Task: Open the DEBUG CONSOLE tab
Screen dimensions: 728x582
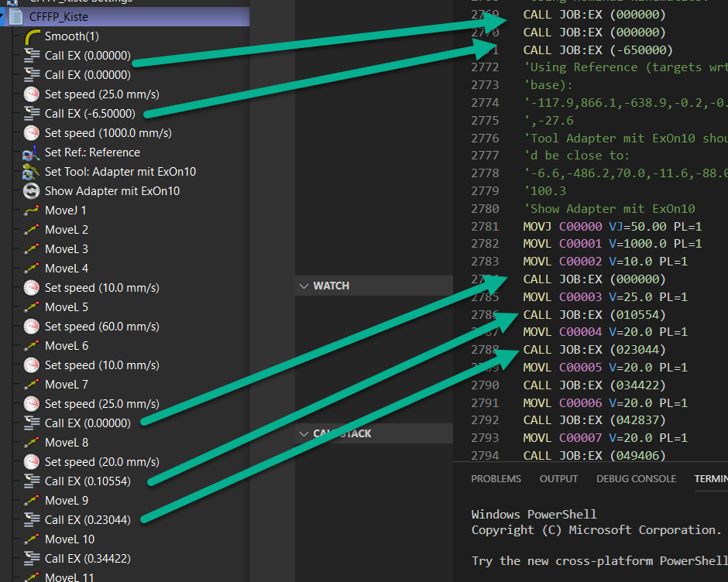Action: click(636, 479)
